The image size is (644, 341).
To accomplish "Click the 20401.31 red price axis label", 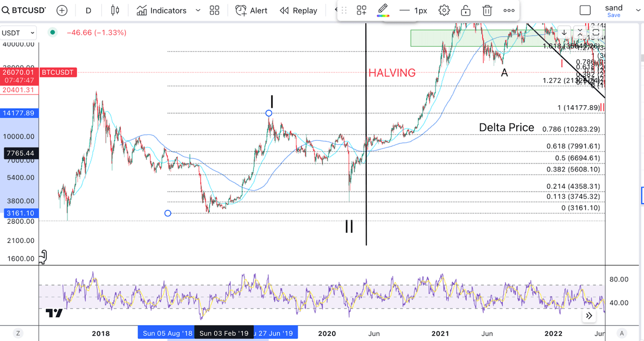I will pyautogui.click(x=19, y=90).
